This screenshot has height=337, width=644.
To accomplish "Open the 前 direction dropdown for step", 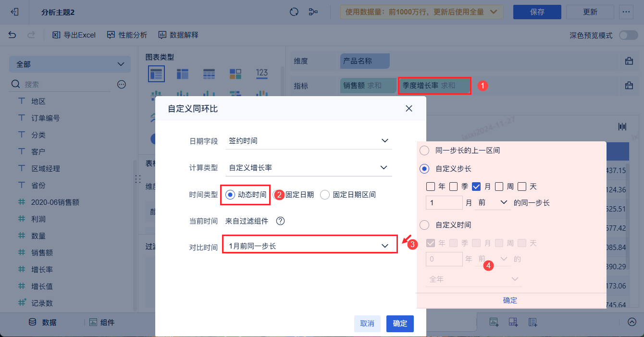I will [493, 203].
